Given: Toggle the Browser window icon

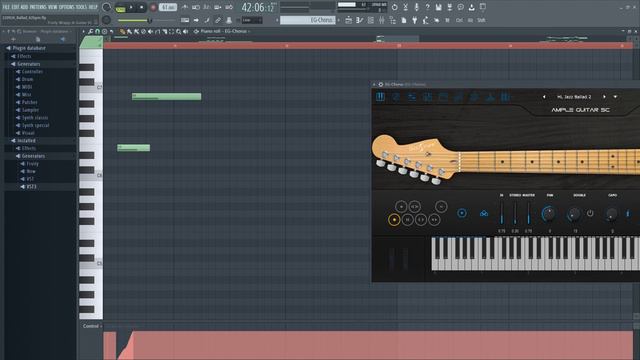Looking at the screenshot, I should tap(392, 20).
